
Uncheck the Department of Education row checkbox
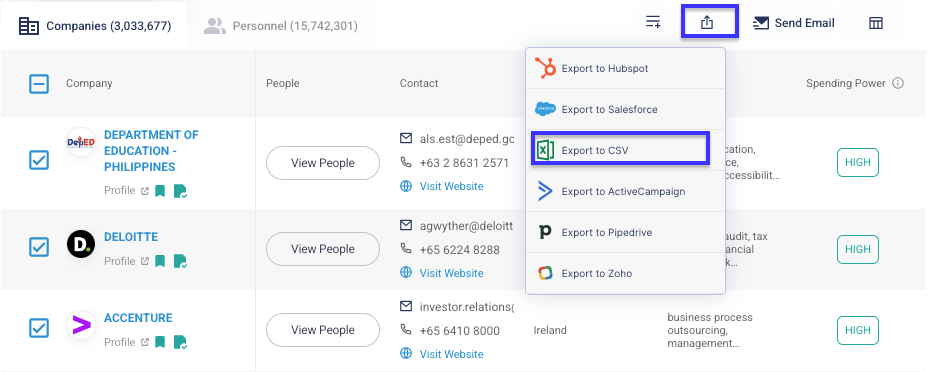[39, 160]
